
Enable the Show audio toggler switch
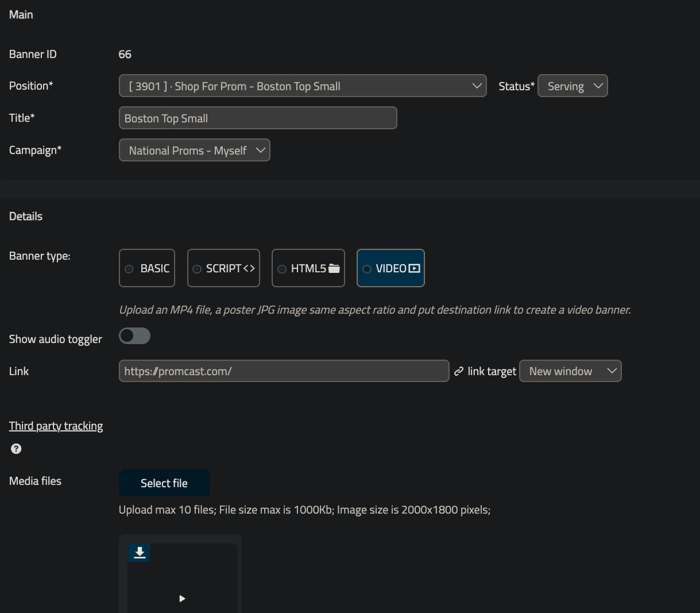pos(134,336)
